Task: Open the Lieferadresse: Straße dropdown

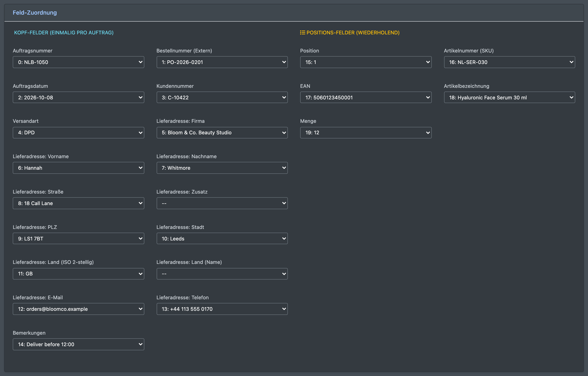Action: [x=78, y=203]
